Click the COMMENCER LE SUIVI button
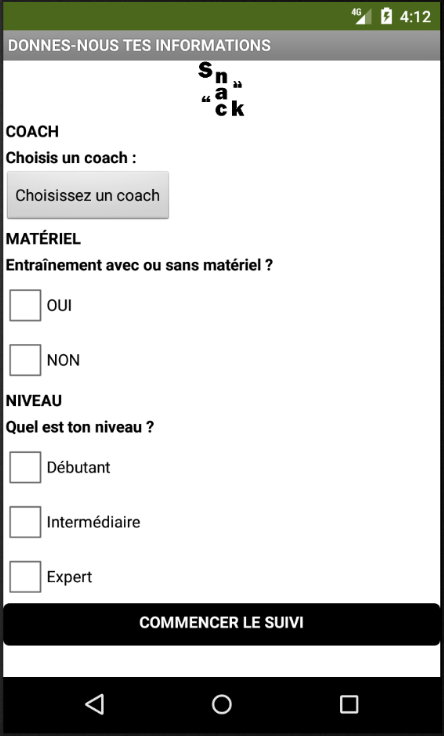This screenshot has width=444, height=736. pos(222,624)
